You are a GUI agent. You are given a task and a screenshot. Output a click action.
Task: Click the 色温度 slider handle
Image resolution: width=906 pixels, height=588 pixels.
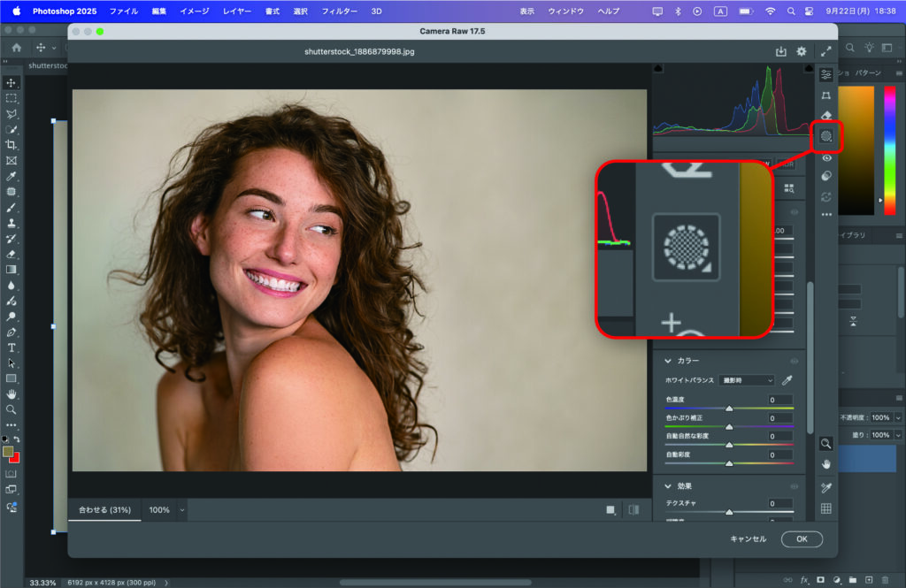tap(729, 409)
